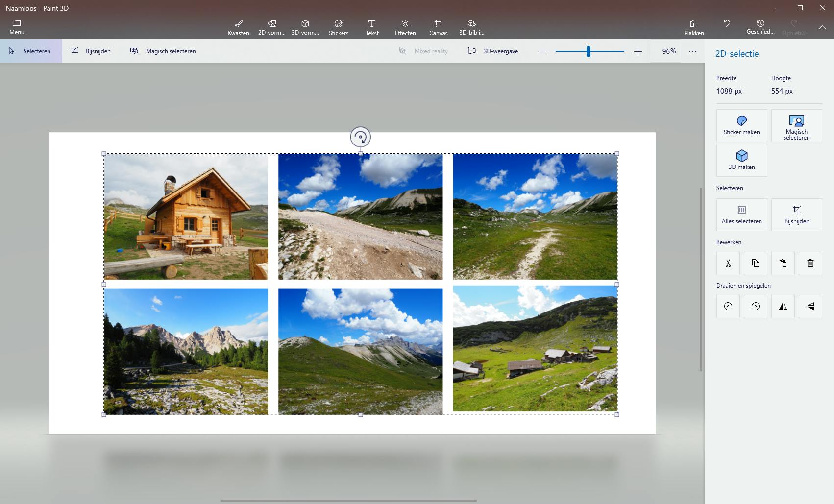This screenshot has width=834, height=504.
Task: Toggle 3D-weergave view
Action: coord(493,51)
